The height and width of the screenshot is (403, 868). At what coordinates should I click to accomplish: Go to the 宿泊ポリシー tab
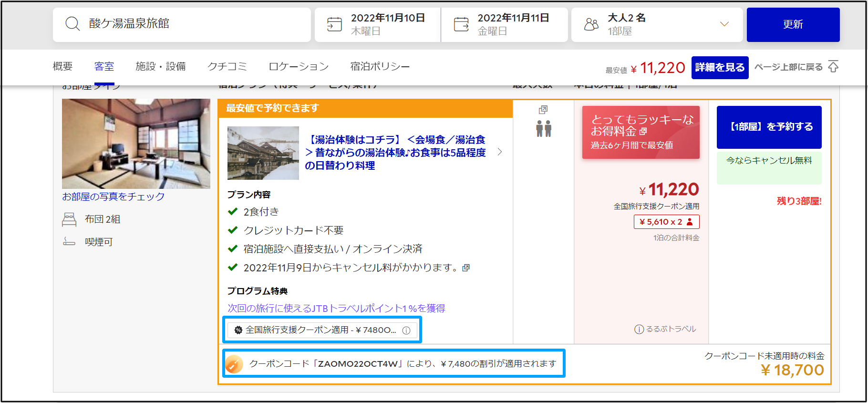[380, 67]
